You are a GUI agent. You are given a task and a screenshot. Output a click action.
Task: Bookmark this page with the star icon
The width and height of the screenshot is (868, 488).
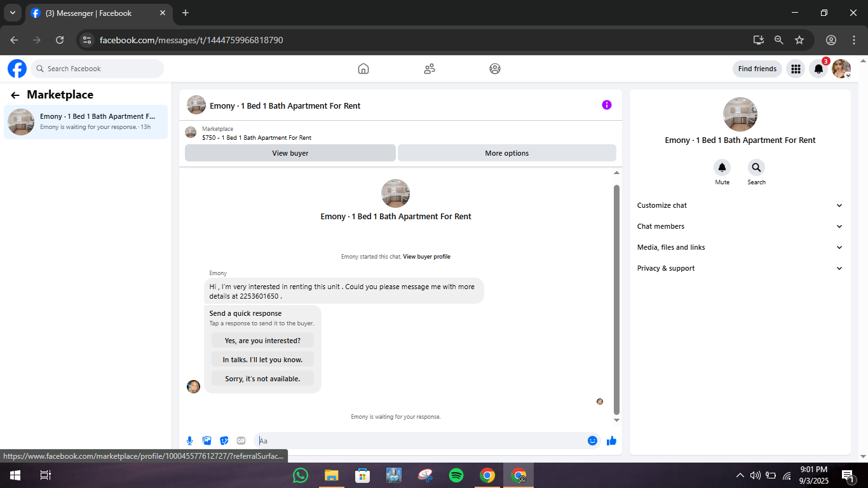coord(799,40)
